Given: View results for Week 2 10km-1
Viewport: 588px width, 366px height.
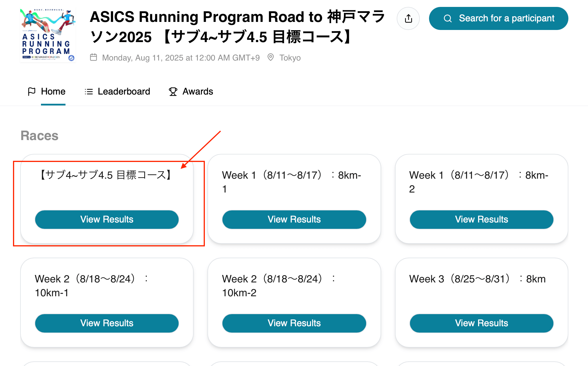Looking at the screenshot, I should [x=107, y=323].
